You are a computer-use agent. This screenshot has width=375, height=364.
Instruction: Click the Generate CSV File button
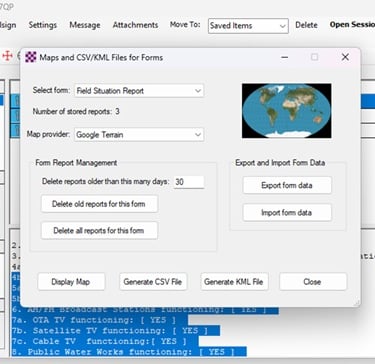tap(153, 282)
